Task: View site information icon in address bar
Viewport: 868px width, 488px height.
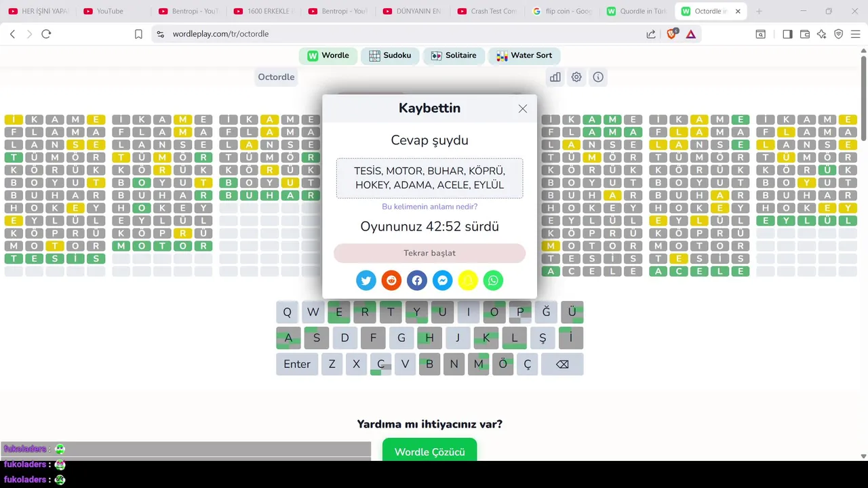Action: (159, 34)
